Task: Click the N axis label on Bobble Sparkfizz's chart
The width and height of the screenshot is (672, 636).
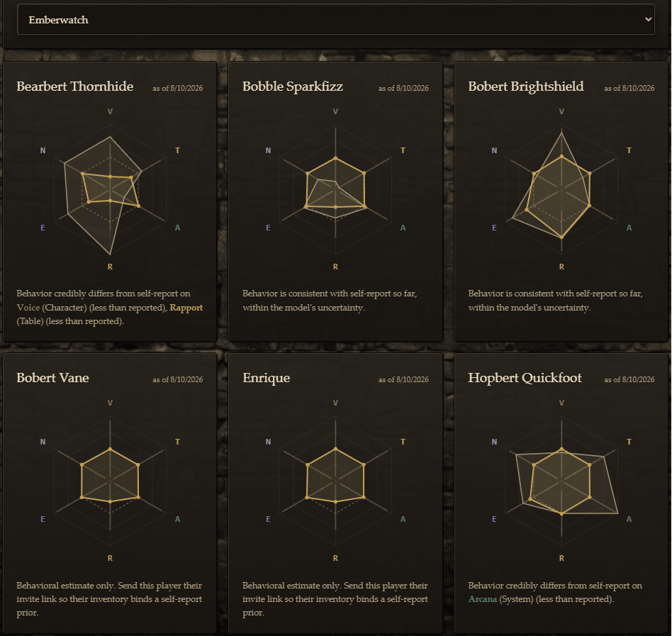Action: pyautogui.click(x=268, y=150)
